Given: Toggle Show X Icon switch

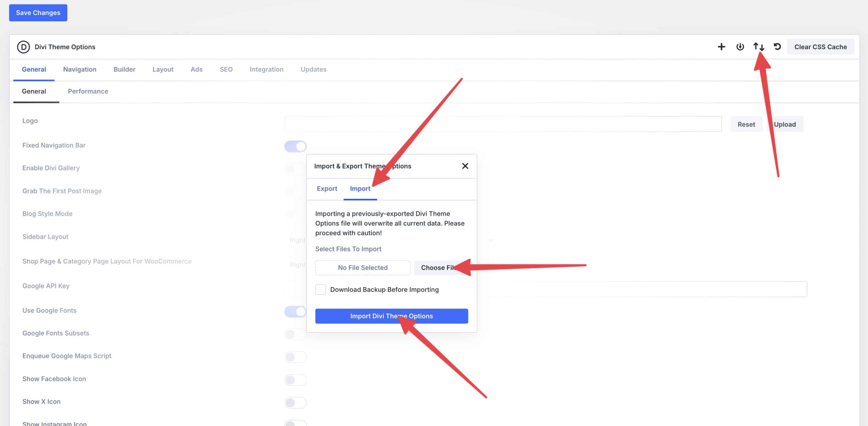Looking at the screenshot, I should click(x=295, y=402).
